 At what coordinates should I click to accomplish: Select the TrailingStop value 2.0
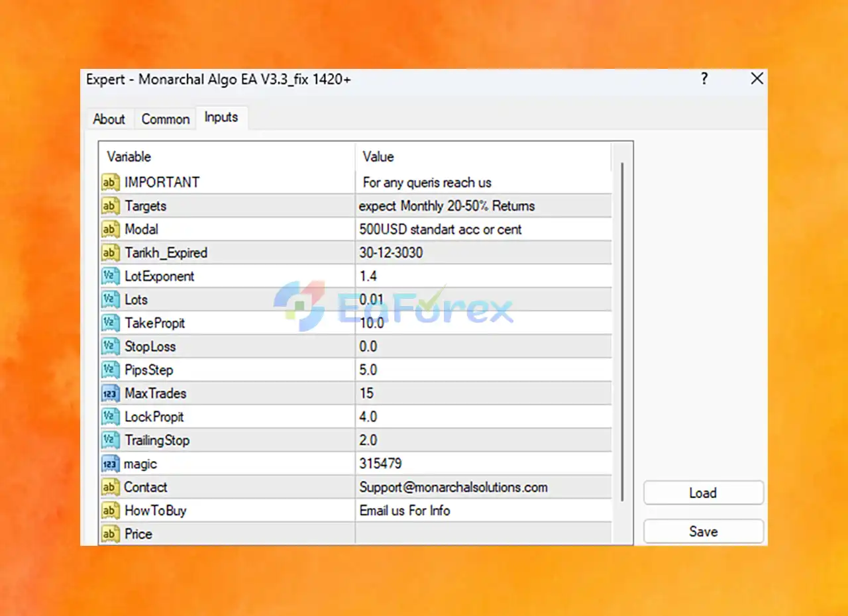coord(368,440)
